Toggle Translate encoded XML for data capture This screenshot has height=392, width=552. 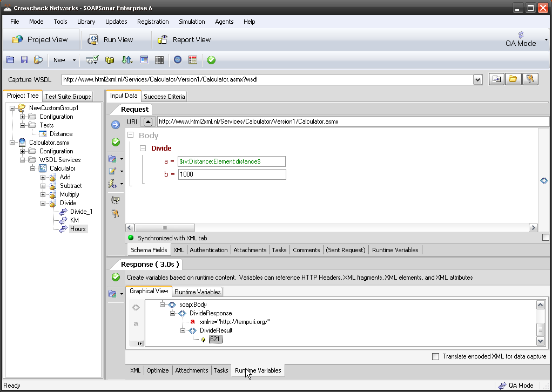coord(435,356)
